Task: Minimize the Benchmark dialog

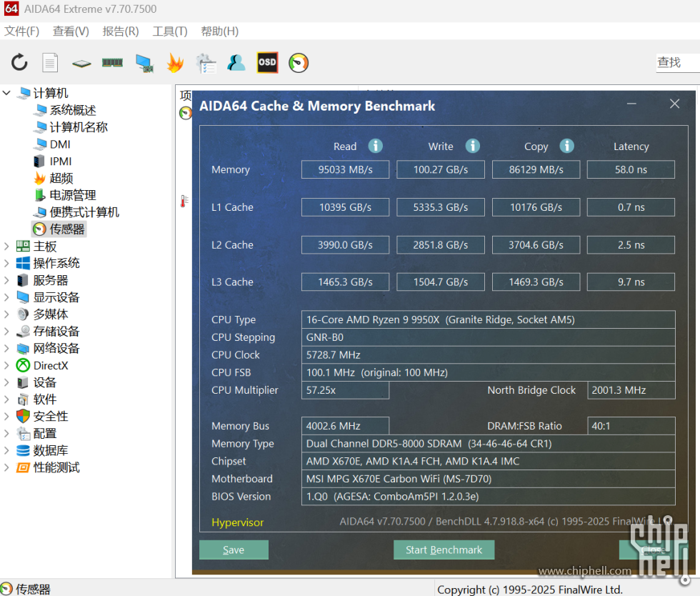Action: (631, 104)
